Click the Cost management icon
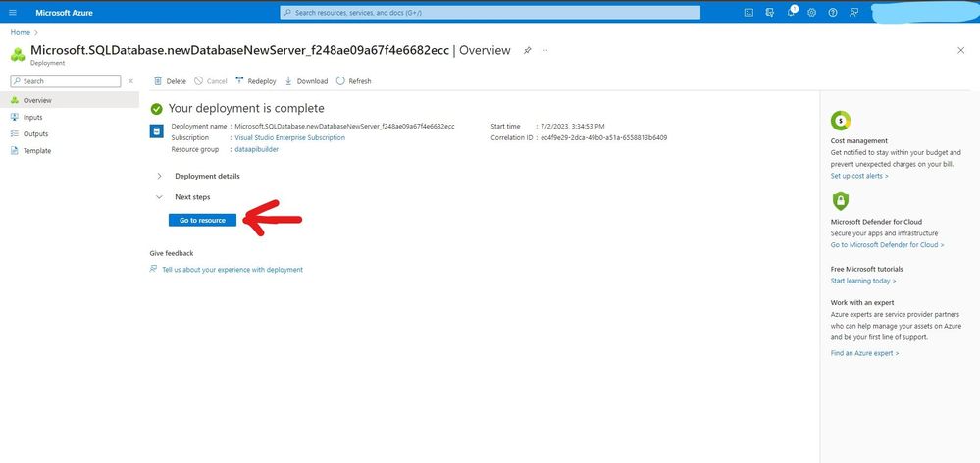Image resolution: width=980 pixels, height=463 pixels. point(841,120)
